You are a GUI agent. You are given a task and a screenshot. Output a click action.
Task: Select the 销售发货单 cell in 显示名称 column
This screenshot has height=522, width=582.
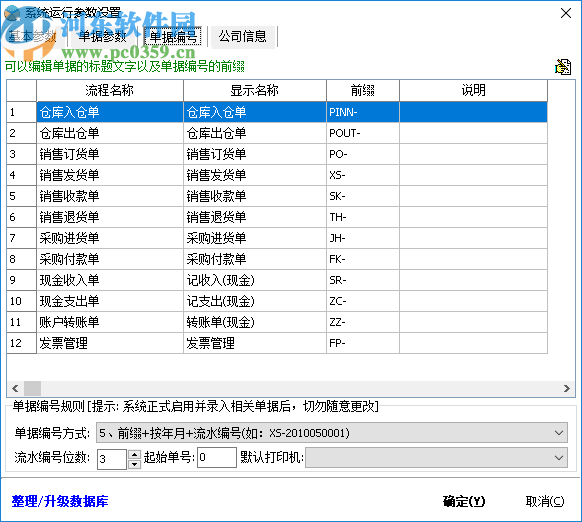pos(255,175)
